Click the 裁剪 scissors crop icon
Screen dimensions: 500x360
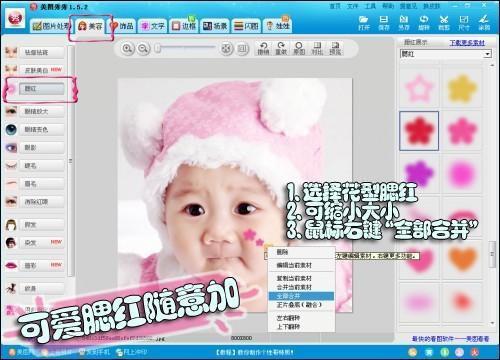click(x=444, y=23)
